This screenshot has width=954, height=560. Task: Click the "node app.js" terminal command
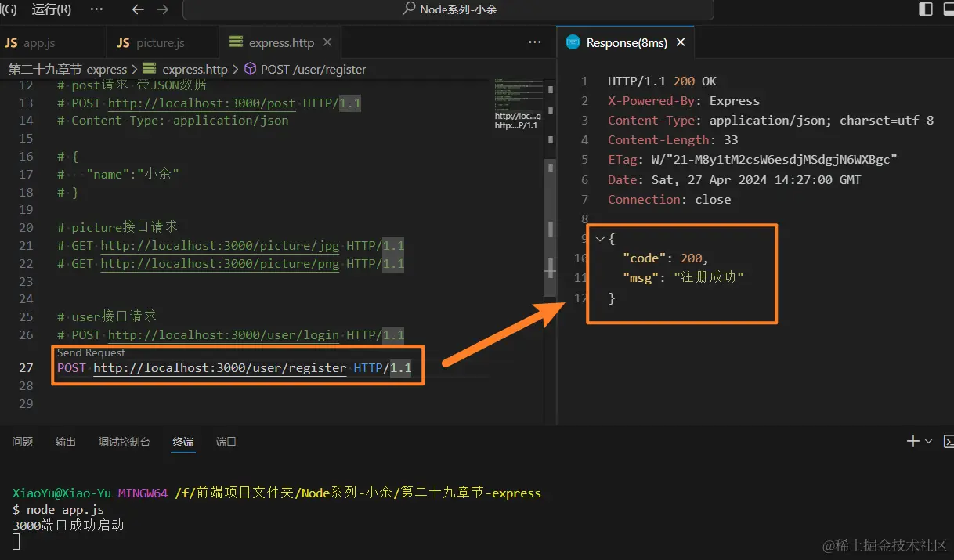pyautogui.click(x=64, y=509)
